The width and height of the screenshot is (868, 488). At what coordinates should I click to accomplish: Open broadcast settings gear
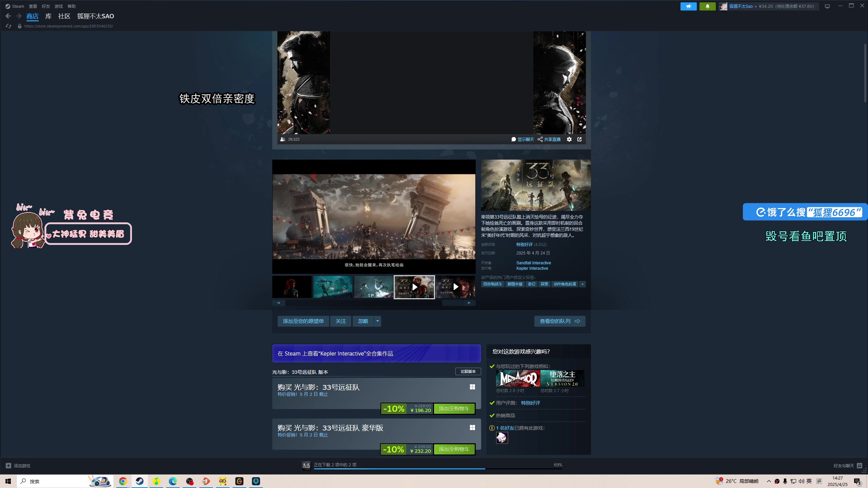click(569, 139)
